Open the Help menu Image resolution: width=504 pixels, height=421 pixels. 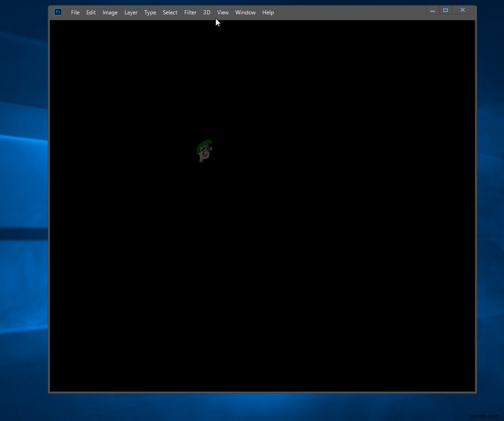(268, 13)
